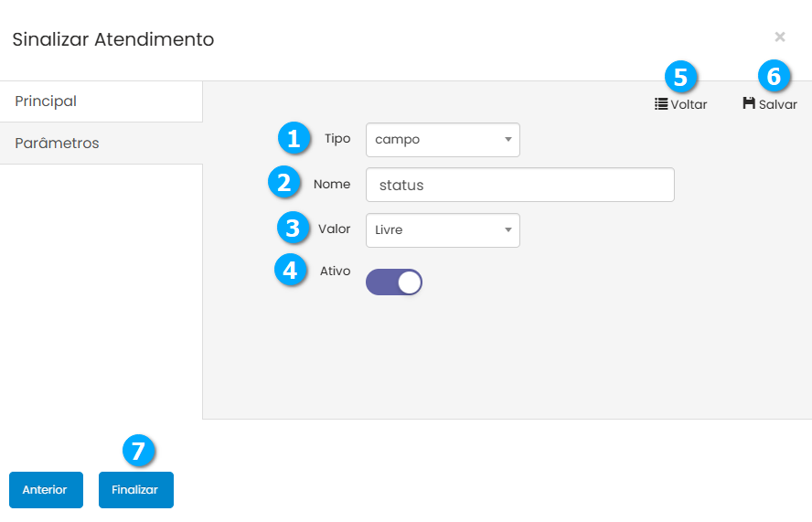812x522 pixels.
Task: Click the Sinalizar Atendimento dialog title
Action: [x=113, y=39]
